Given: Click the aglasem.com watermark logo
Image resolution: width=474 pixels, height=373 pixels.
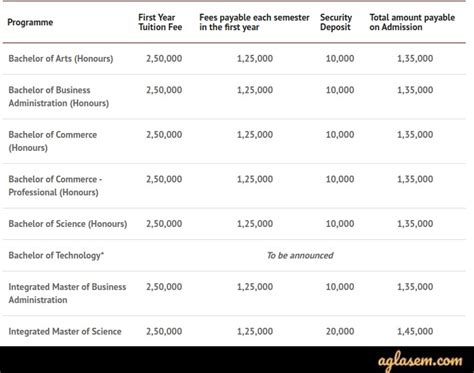Looking at the screenshot, I should click(420, 361).
